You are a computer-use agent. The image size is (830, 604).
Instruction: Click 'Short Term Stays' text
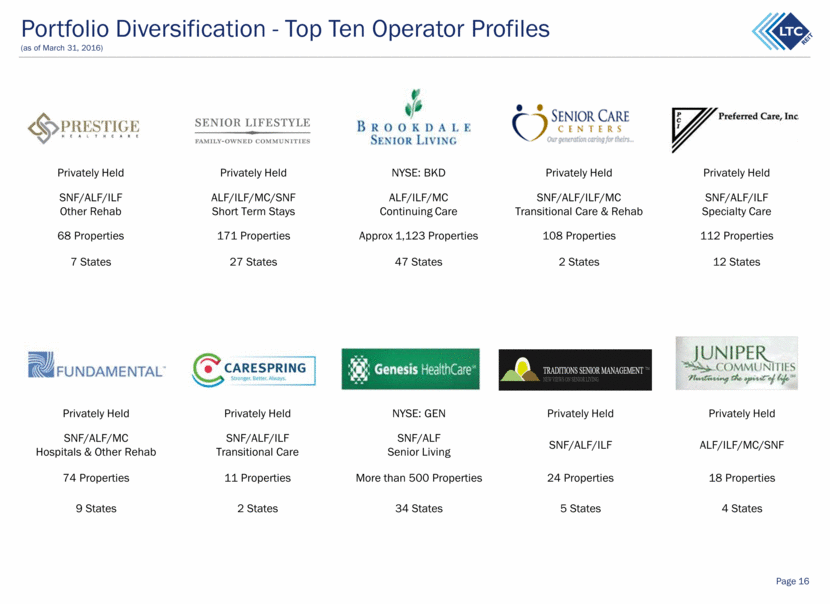254,211
